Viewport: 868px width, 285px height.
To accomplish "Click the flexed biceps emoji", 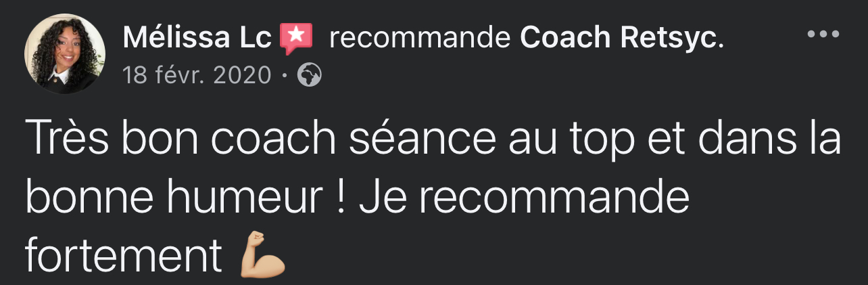I will (262, 255).
